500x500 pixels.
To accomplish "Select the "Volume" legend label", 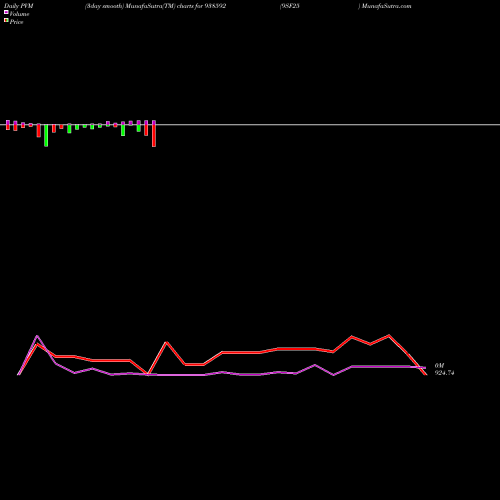I will tap(19, 14).
